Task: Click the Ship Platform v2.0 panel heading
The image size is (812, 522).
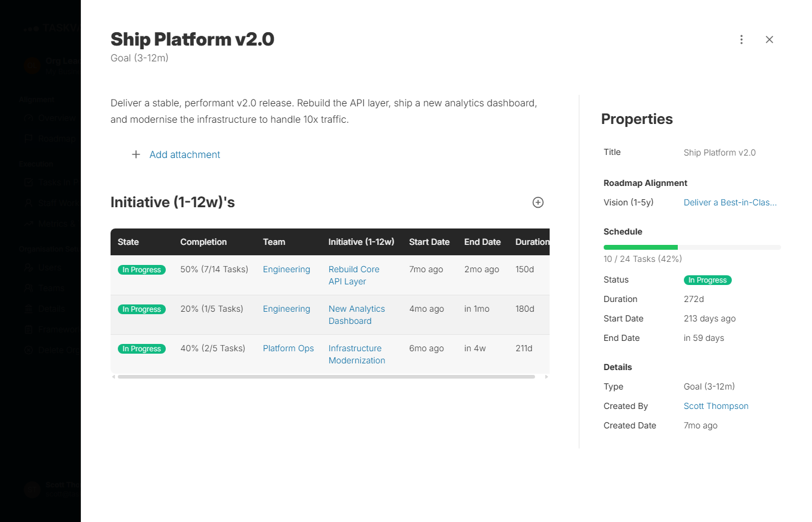Action: point(193,39)
